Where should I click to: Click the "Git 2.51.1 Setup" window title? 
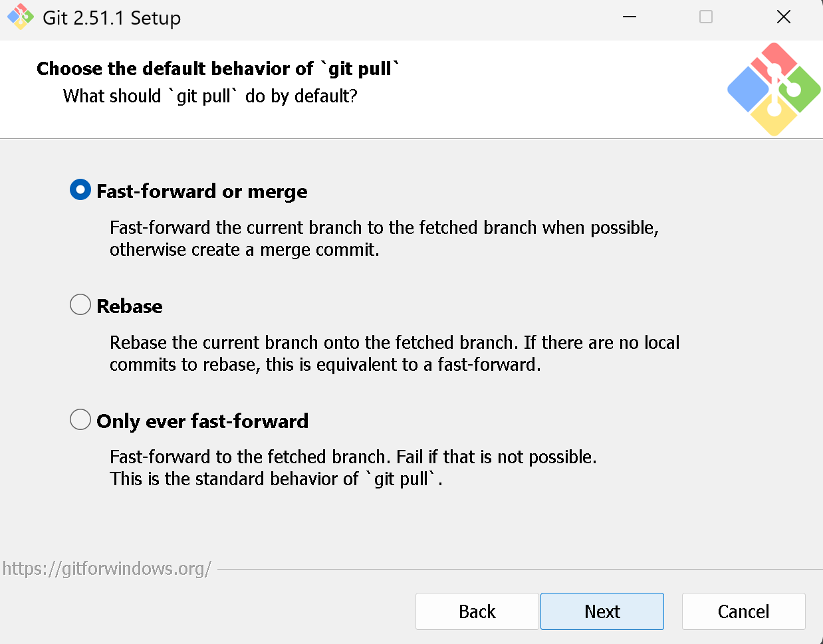(x=112, y=18)
